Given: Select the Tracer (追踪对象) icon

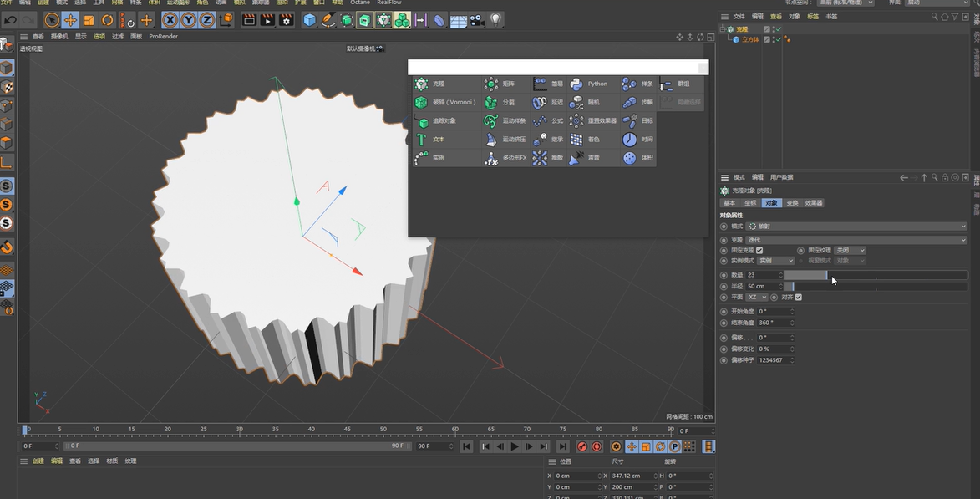Looking at the screenshot, I should pyautogui.click(x=422, y=121).
